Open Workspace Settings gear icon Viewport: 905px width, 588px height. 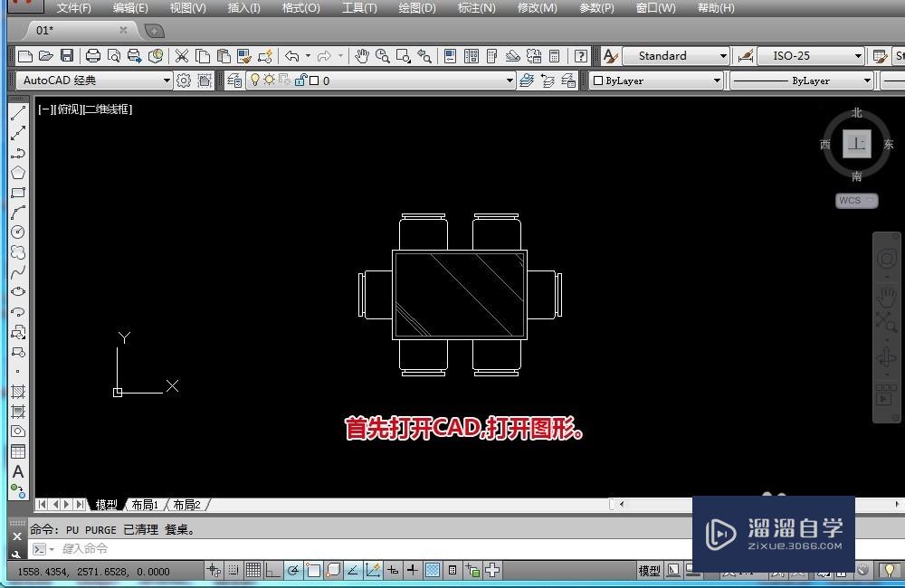click(184, 81)
